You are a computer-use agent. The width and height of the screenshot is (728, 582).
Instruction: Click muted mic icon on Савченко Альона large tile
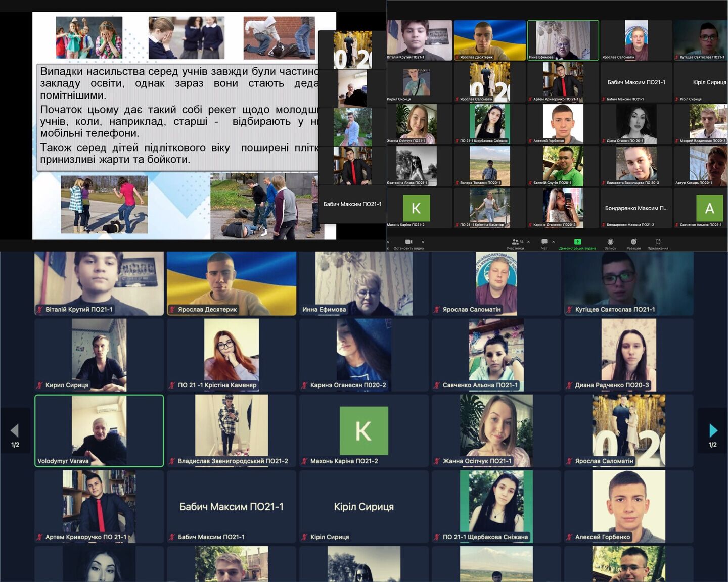tap(437, 385)
